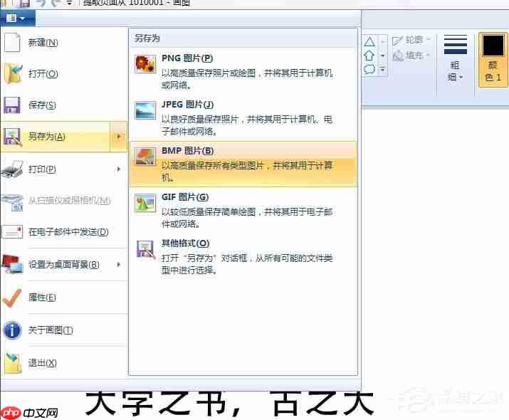Click the Print (打印) printer icon
Viewport: 509px width, 420px height.
click(12, 169)
